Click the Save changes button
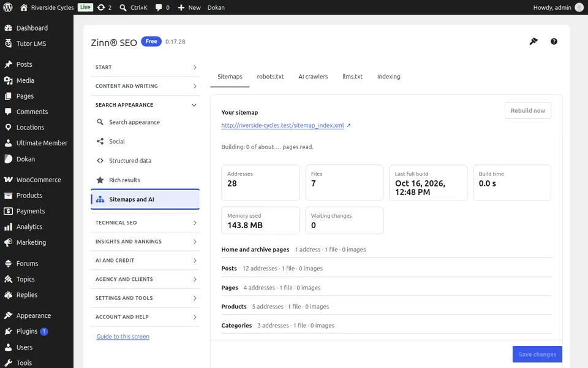 coord(537,354)
